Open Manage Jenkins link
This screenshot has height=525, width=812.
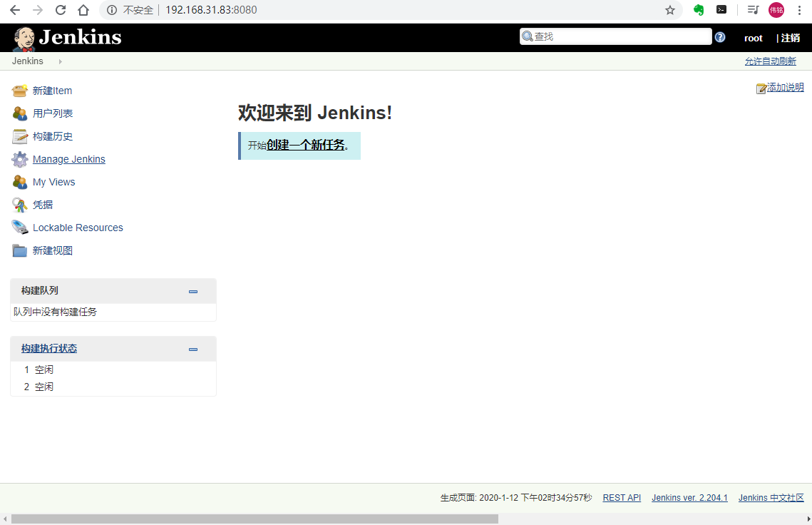69,159
